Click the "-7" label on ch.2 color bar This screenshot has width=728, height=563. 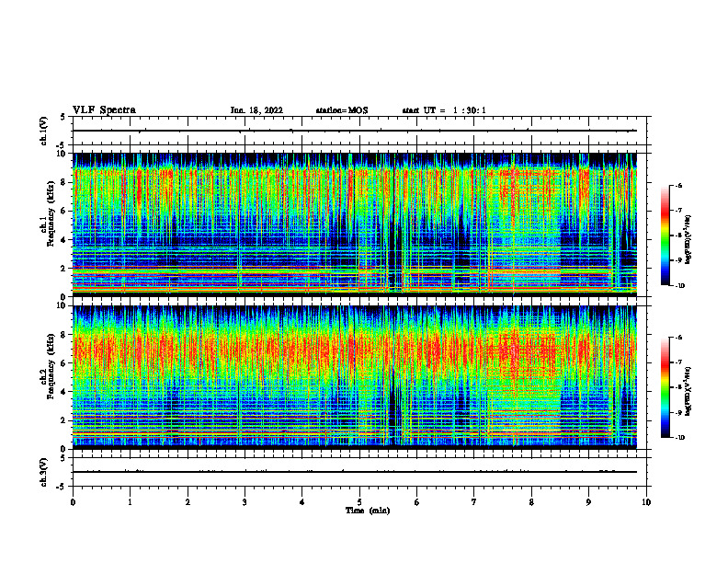coord(679,362)
